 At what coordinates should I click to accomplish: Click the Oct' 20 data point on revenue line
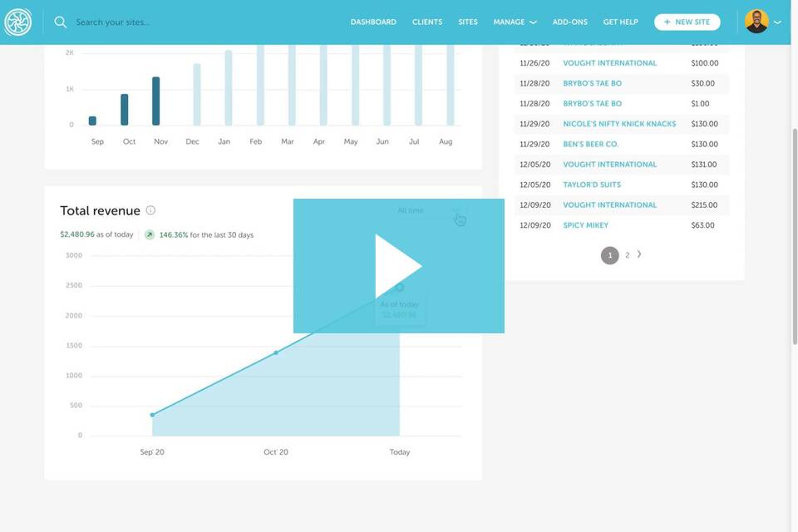276,352
